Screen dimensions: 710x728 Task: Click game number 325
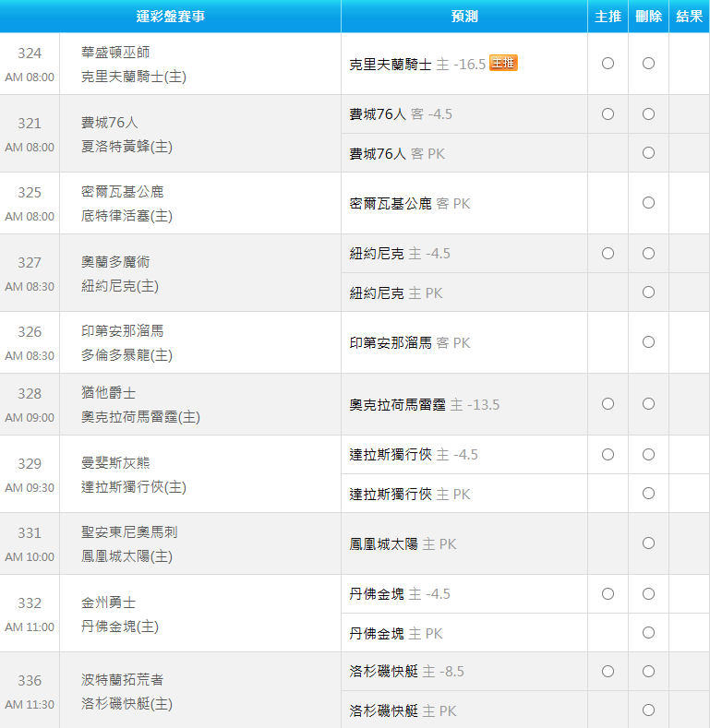coord(30,193)
